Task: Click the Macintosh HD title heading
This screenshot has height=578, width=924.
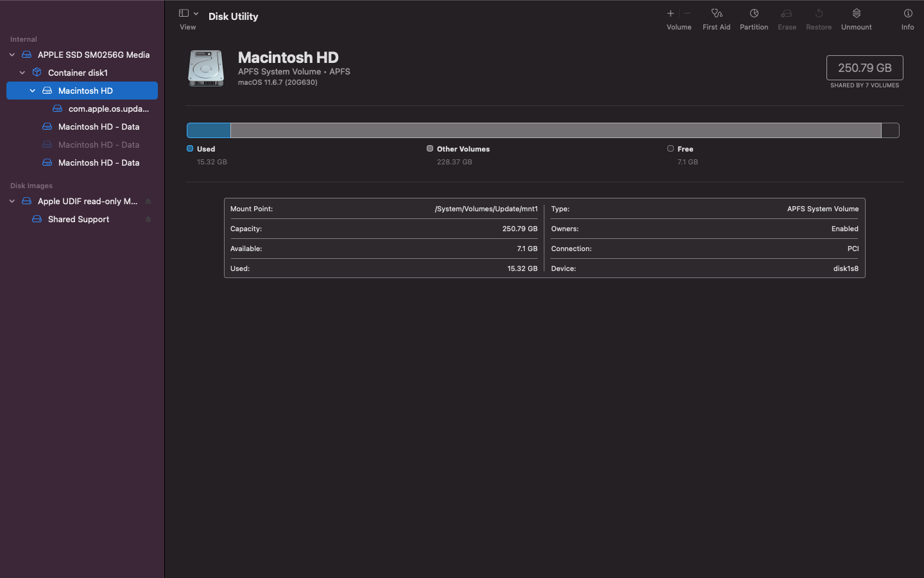Action: click(288, 58)
